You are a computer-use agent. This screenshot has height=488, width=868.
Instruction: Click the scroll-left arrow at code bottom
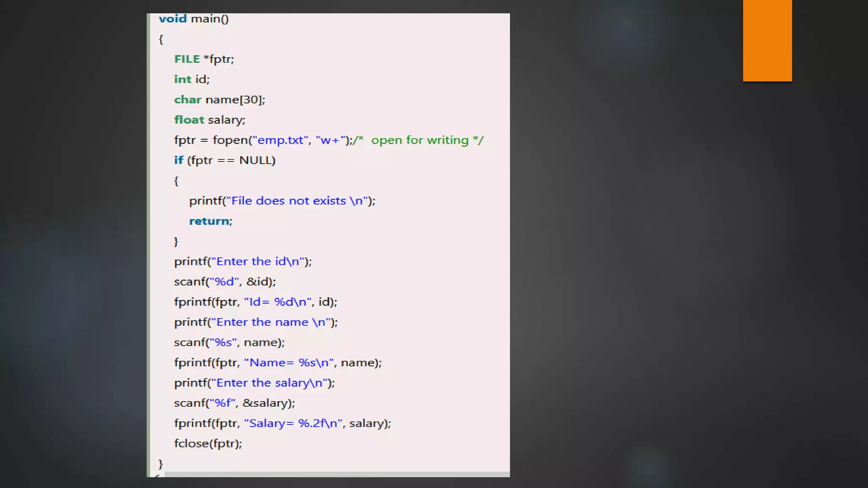click(157, 475)
